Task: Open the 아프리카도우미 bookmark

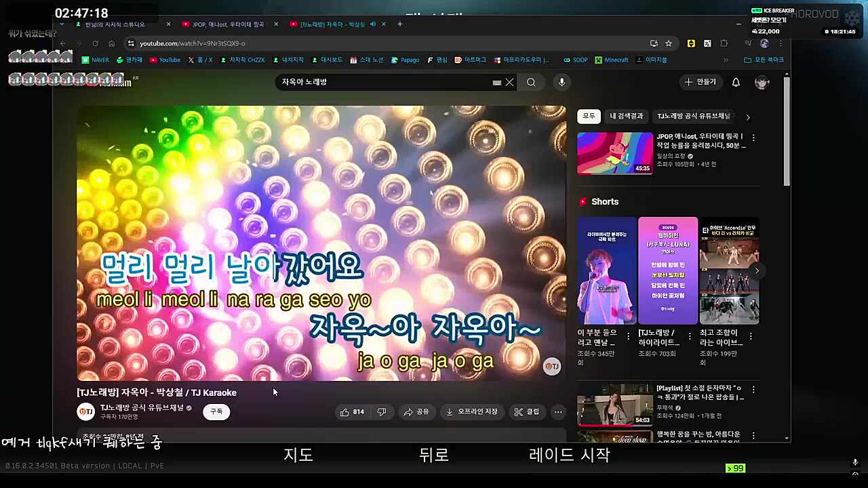Action: (x=521, y=60)
